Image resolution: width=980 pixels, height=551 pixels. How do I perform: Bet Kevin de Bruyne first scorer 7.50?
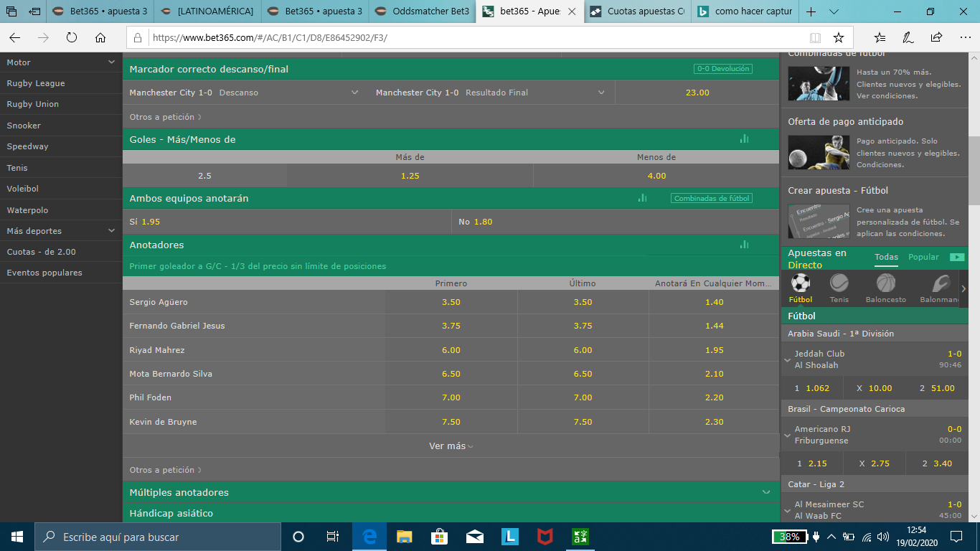451,422
